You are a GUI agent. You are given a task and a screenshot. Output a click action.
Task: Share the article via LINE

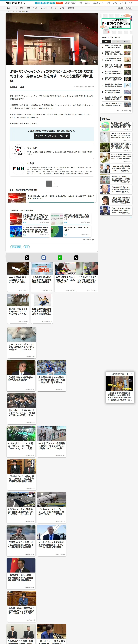[x=60, y=257]
